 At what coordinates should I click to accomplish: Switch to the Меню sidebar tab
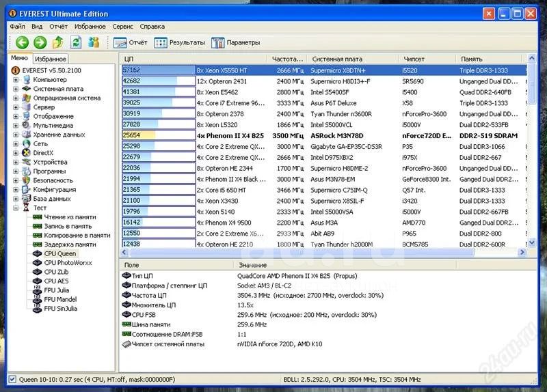(x=20, y=58)
